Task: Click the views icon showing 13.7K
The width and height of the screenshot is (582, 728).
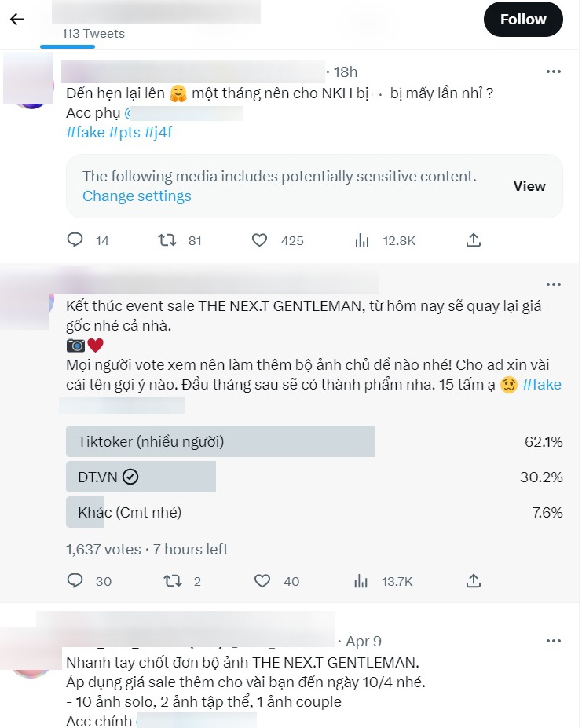Action: point(361,581)
